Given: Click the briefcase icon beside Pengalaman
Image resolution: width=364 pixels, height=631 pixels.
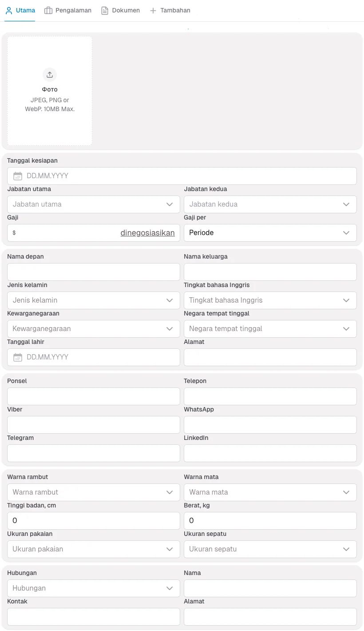Looking at the screenshot, I should [x=49, y=10].
